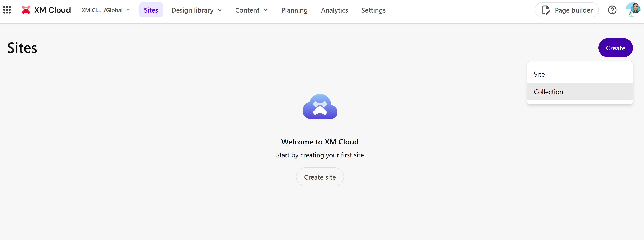644x240 pixels.
Task: Open the Design library dropdown
Action: click(196, 10)
